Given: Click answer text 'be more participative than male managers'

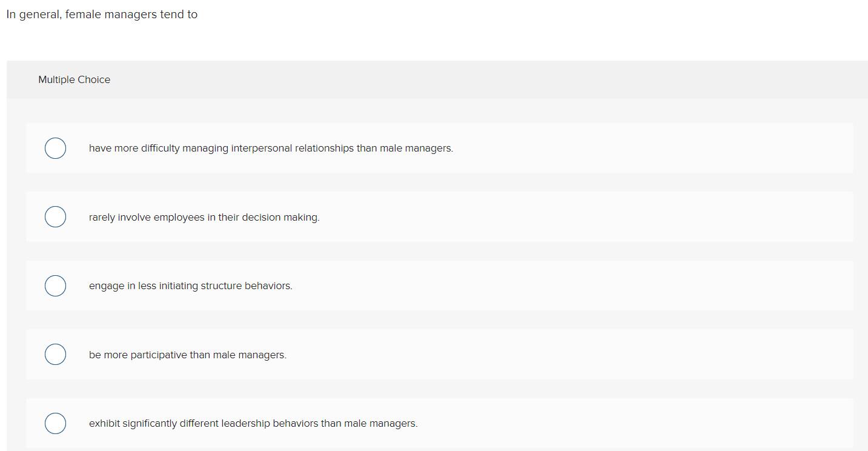Looking at the screenshot, I should point(187,355).
